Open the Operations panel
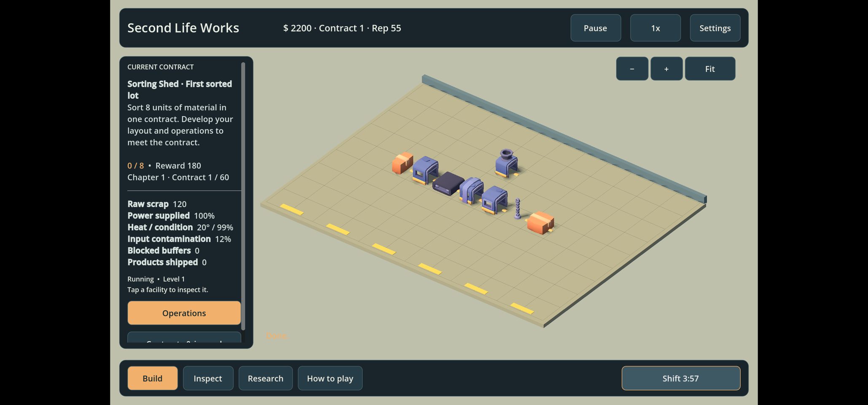 [x=184, y=313]
